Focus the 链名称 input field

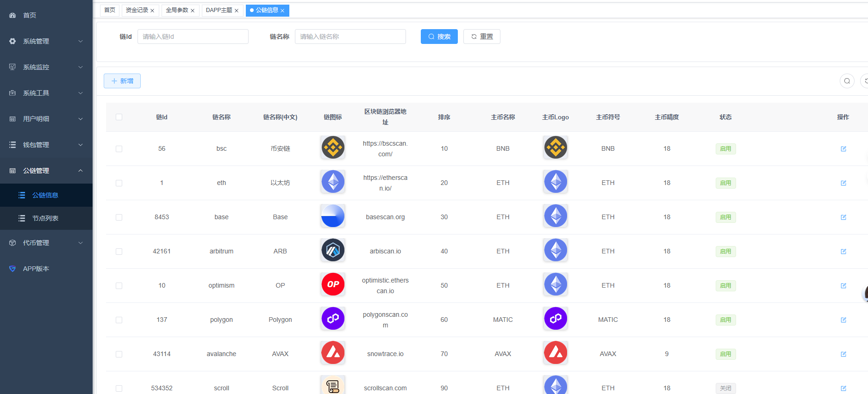tap(350, 37)
